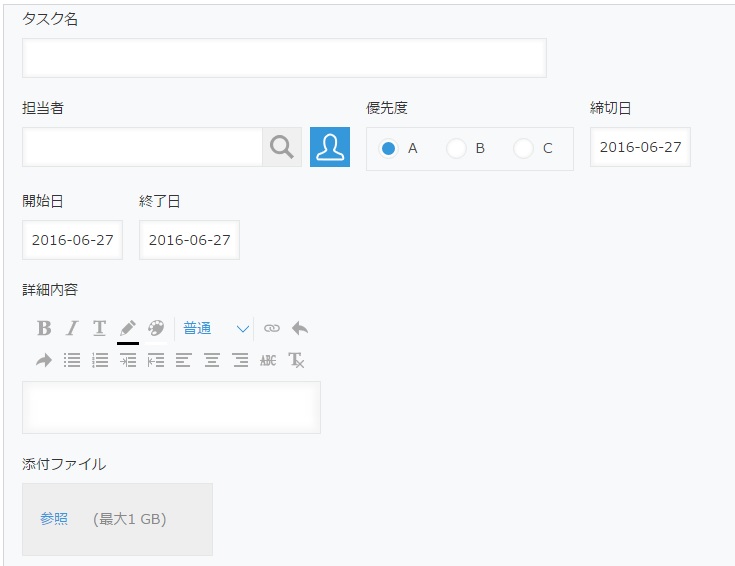The width and height of the screenshot is (735, 566).
Task: Click the 参照 link to browse files
Action: tap(54, 519)
